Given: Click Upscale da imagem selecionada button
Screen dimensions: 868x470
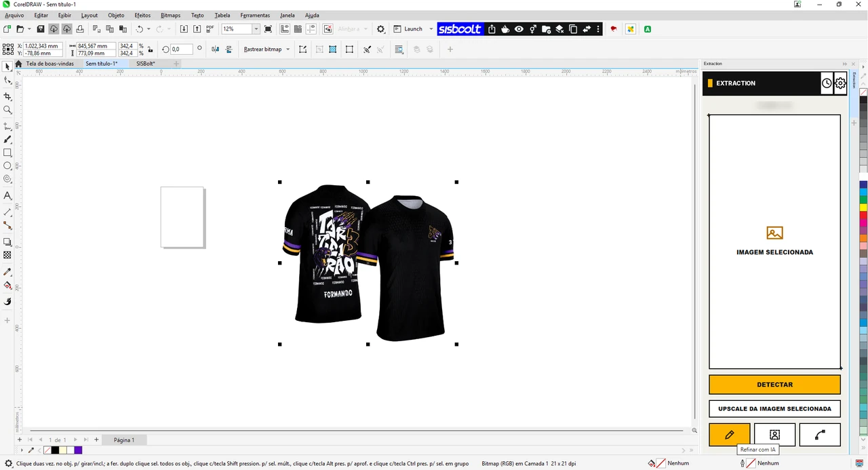Looking at the screenshot, I should pos(774,409).
